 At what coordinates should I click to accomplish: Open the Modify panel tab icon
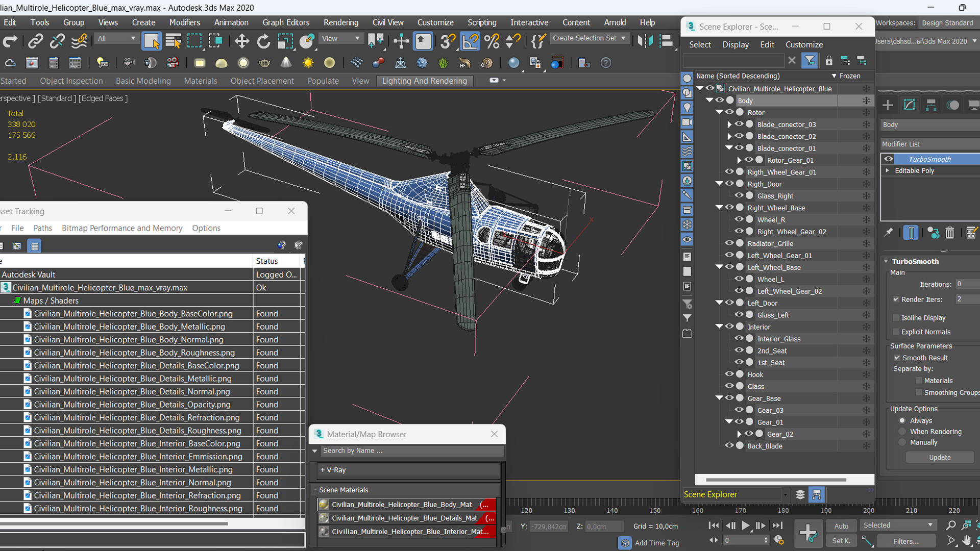pyautogui.click(x=910, y=105)
